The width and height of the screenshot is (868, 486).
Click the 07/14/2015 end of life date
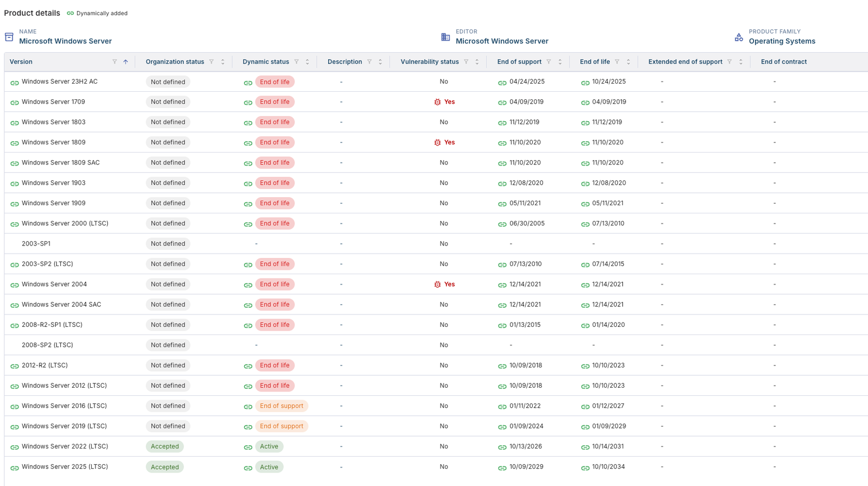[x=608, y=264]
